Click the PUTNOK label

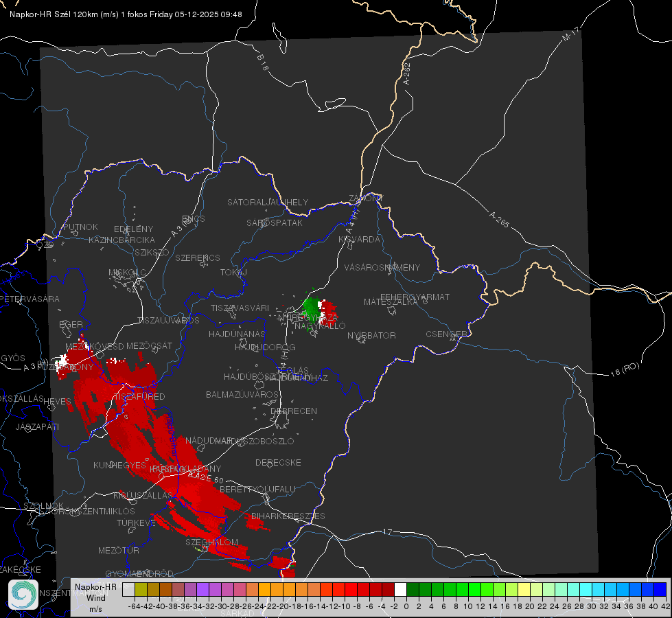click(x=80, y=227)
